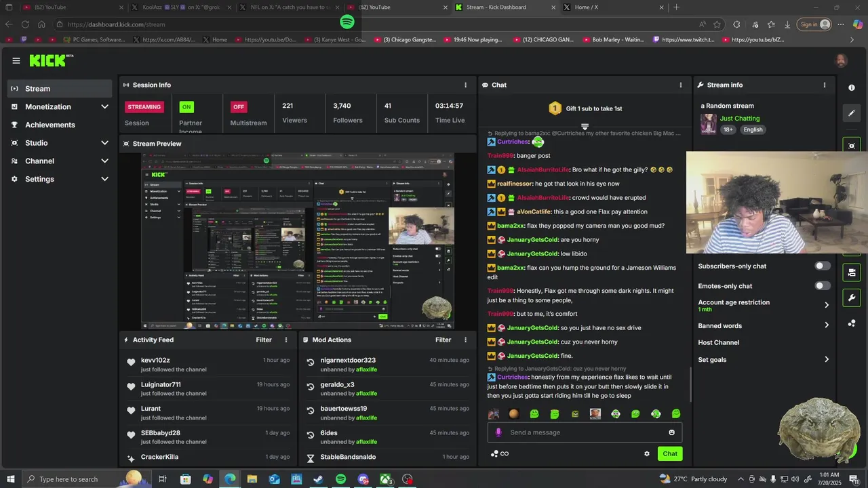Screen dimensions: 868x488
Task: Click the user avatar at top right
Action: pyautogui.click(x=841, y=60)
